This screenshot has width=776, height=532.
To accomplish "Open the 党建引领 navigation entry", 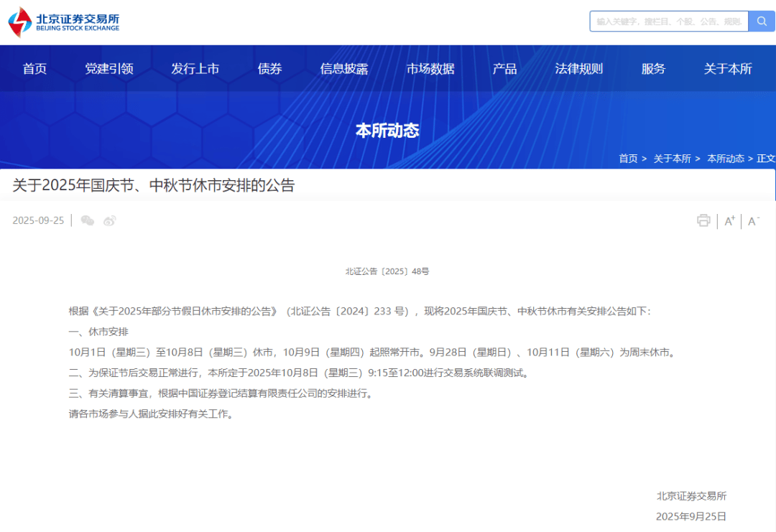I will tap(109, 68).
